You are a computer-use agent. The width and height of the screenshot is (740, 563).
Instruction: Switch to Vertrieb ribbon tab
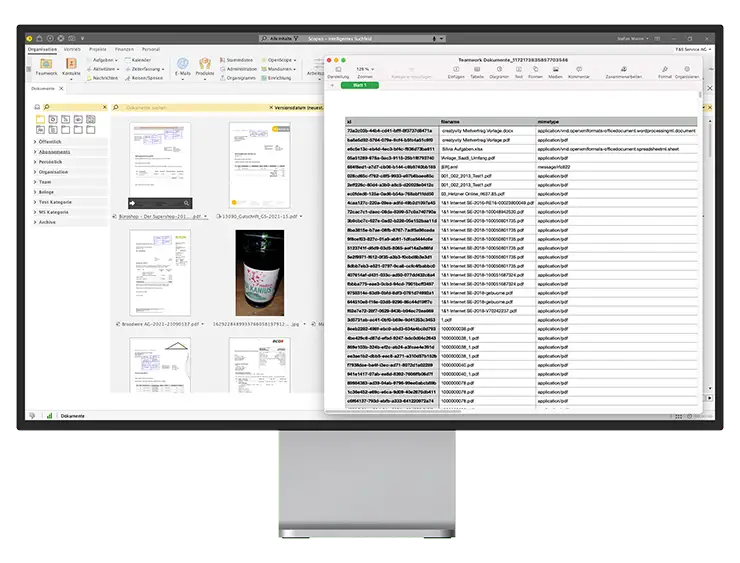[72, 49]
